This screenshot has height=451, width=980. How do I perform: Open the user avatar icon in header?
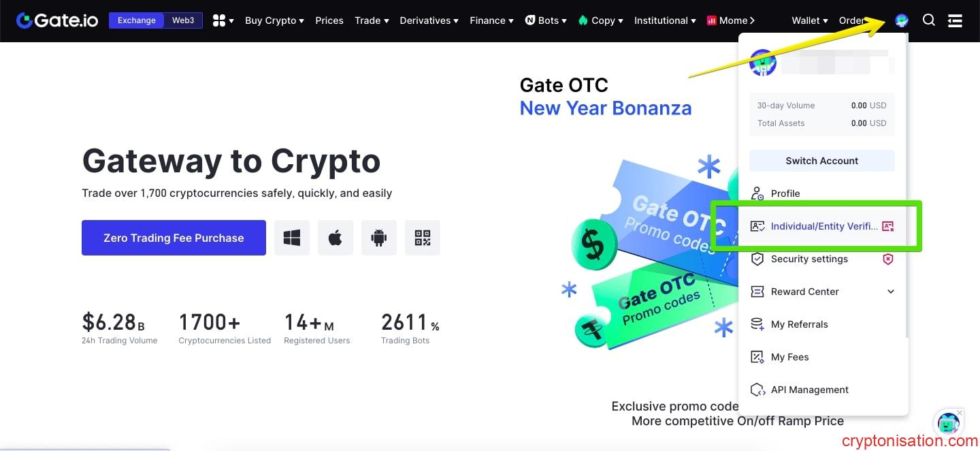tap(902, 20)
